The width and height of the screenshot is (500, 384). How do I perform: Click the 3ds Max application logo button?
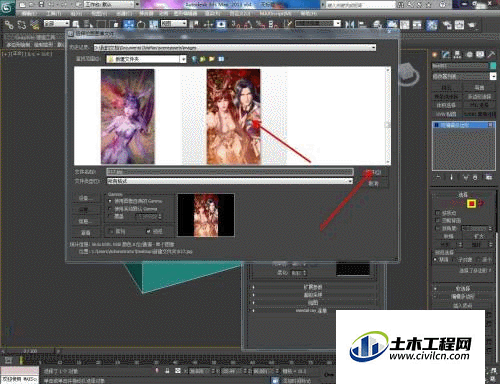click(x=7, y=7)
